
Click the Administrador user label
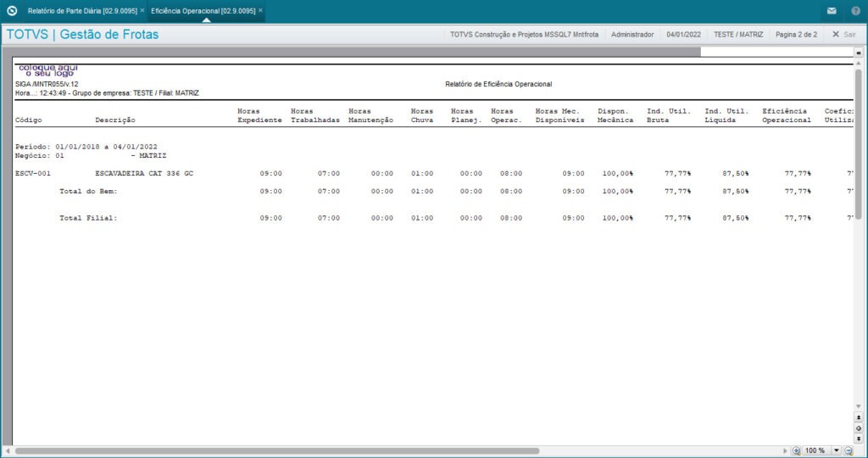coord(632,34)
